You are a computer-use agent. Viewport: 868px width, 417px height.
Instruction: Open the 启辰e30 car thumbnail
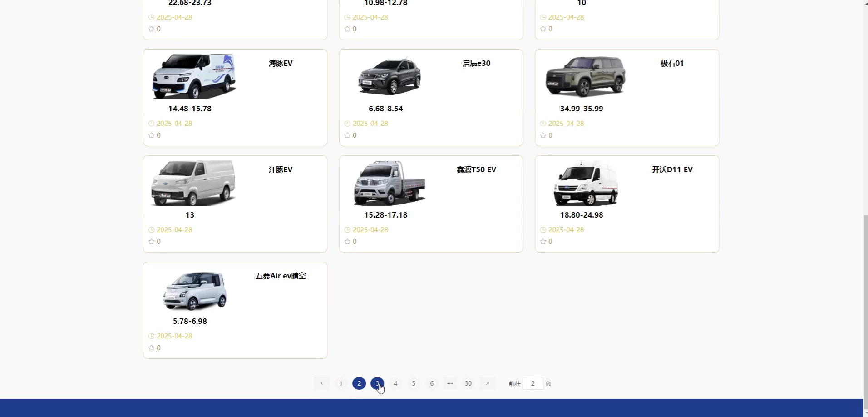390,76
